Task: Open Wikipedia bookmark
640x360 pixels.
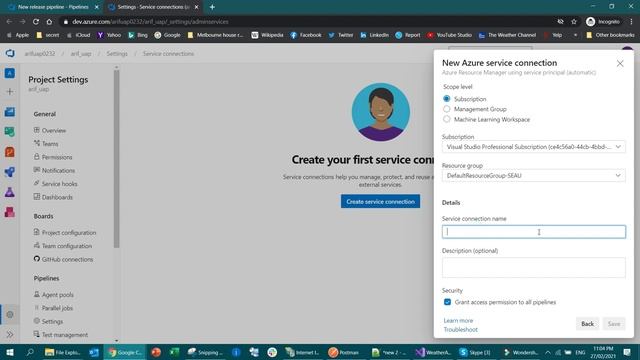Action: pyautogui.click(x=268, y=35)
